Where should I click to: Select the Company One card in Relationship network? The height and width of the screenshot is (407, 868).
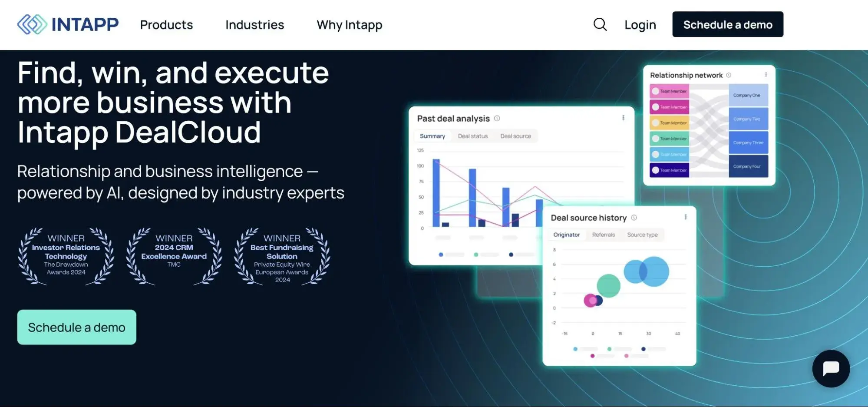tap(748, 95)
